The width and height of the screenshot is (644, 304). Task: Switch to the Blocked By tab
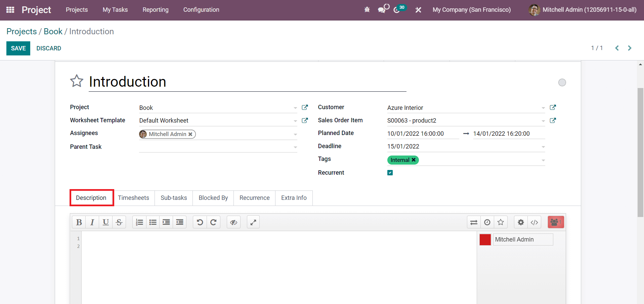pos(213,198)
